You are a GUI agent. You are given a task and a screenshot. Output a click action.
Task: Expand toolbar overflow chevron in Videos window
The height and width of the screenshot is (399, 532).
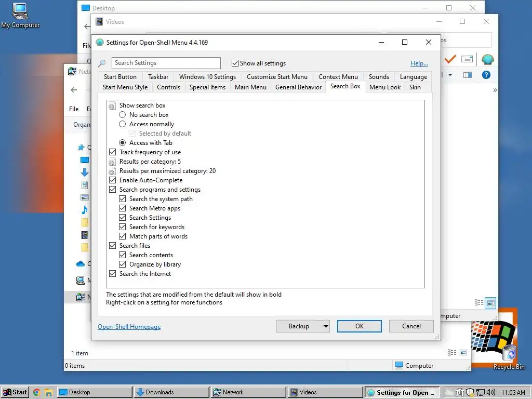click(495, 90)
